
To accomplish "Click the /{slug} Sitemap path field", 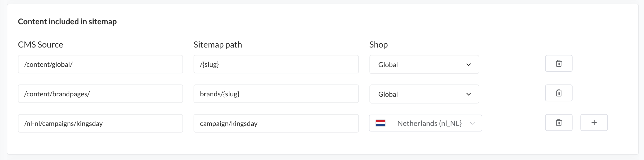I will 276,64.
